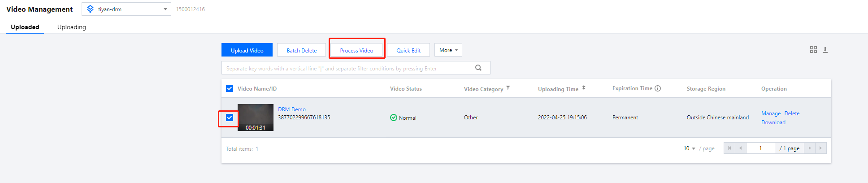Open the tiyan-drm application dropdown
This screenshot has width=868, height=183.
click(126, 9)
